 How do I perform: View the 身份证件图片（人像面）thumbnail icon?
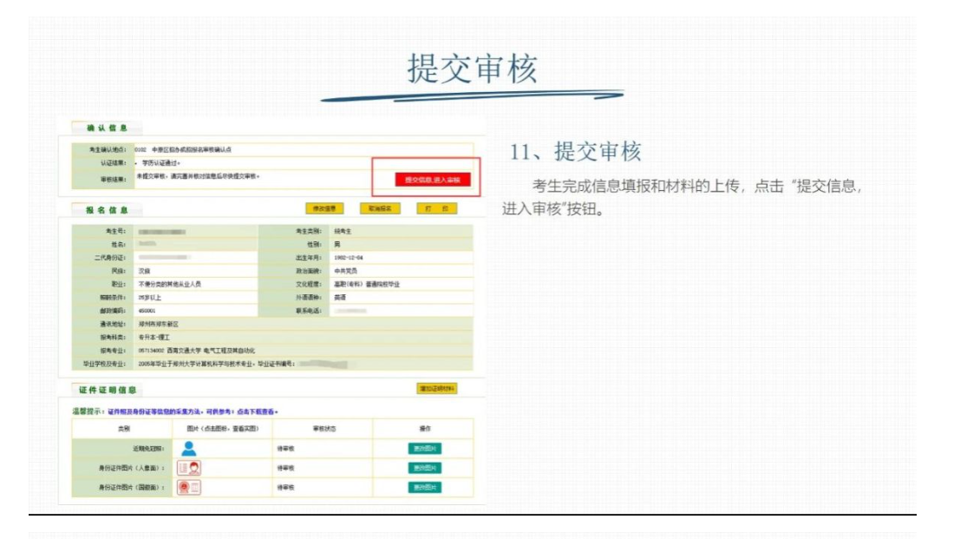pos(189,469)
